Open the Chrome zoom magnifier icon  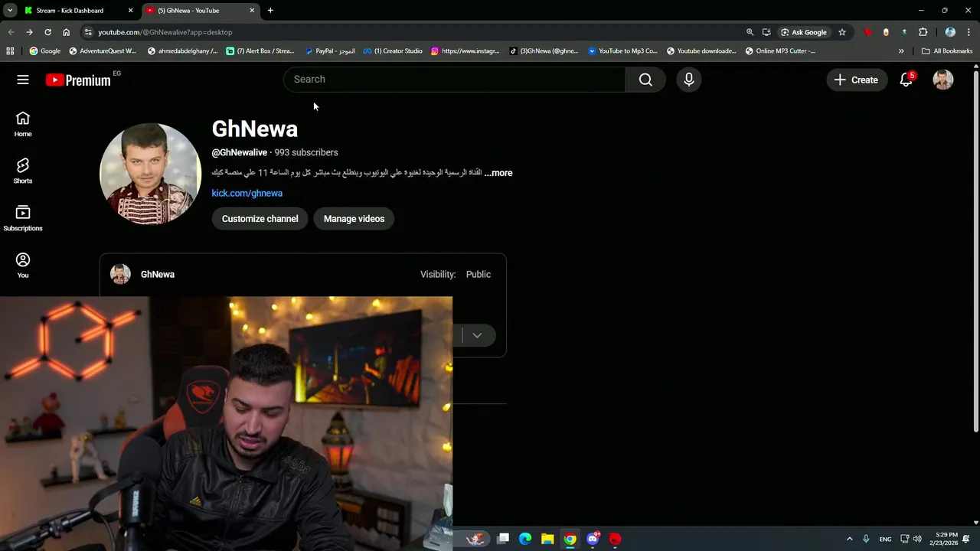coord(750,32)
